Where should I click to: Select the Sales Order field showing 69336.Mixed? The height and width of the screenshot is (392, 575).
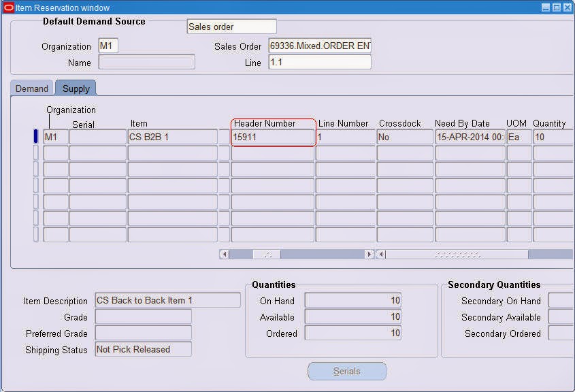320,46
